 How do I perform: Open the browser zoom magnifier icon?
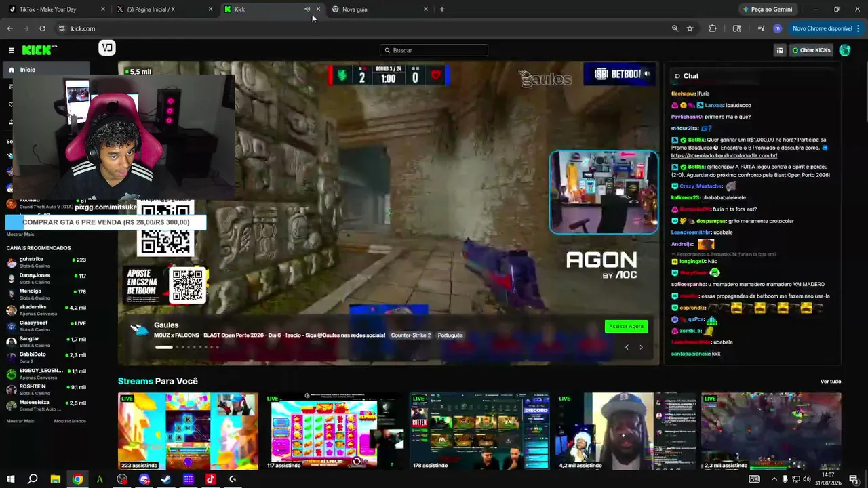(675, 28)
